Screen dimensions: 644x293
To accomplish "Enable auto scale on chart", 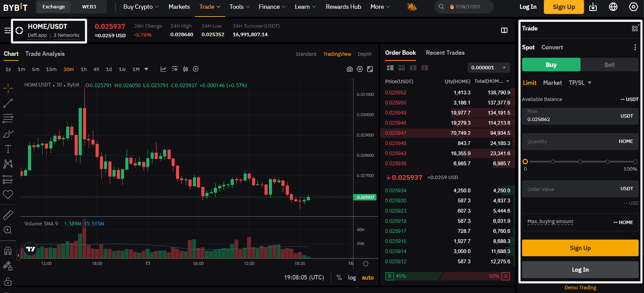I will click(x=367, y=278).
